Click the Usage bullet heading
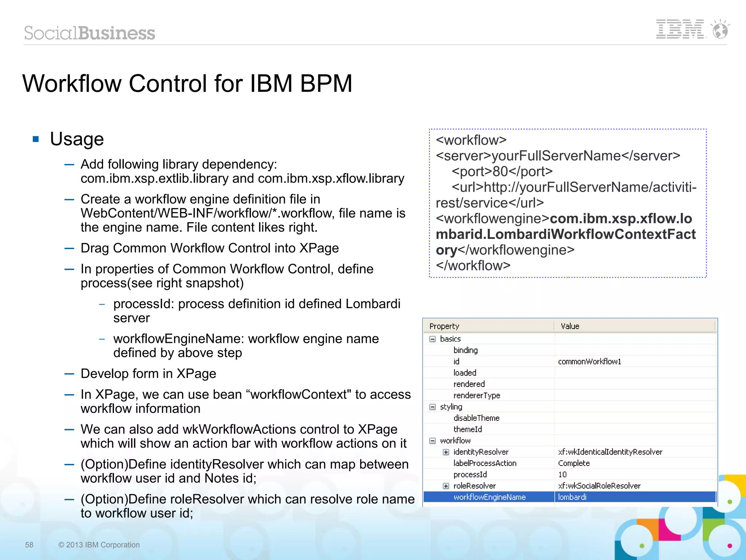Screen dimensions: 746x560 click(x=77, y=139)
